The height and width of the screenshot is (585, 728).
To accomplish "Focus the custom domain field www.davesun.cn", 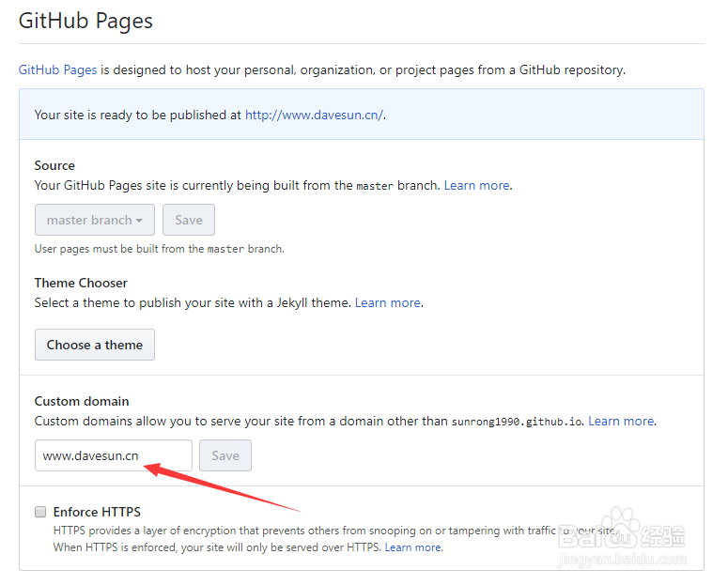I will pyautogui.click(x=114, y=455).
